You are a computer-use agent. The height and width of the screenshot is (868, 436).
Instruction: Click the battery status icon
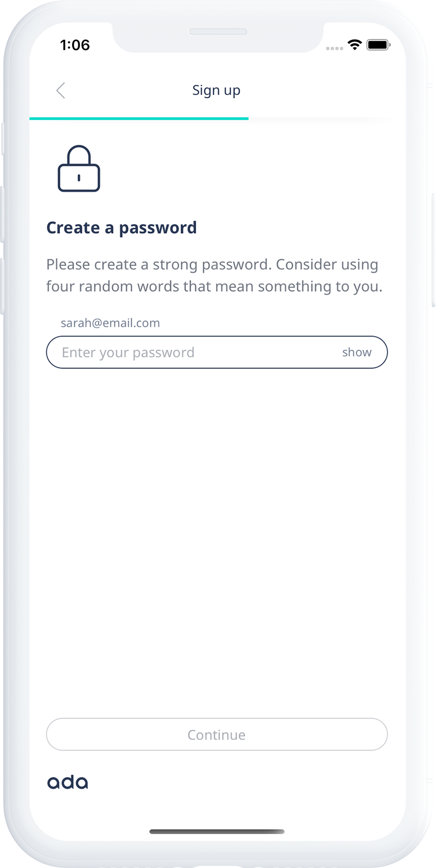(x=378, y=45)
